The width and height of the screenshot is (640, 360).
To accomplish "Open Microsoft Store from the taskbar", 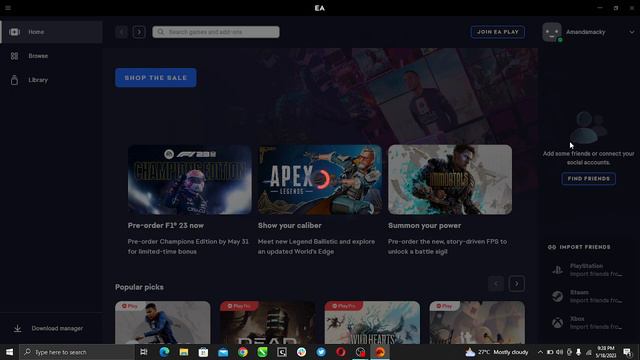I will tap(203, 352).
